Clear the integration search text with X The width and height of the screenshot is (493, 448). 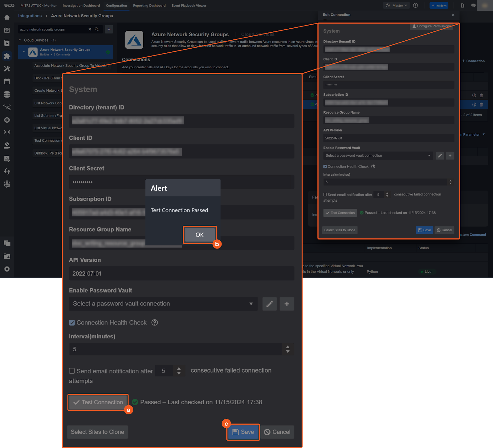click(90, 29)
